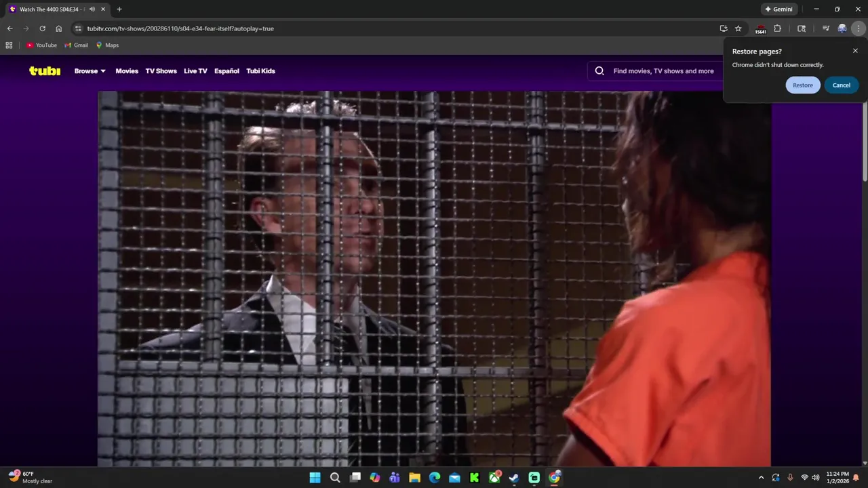
Task: Open the green K app on taskbar
Action: 474,478
